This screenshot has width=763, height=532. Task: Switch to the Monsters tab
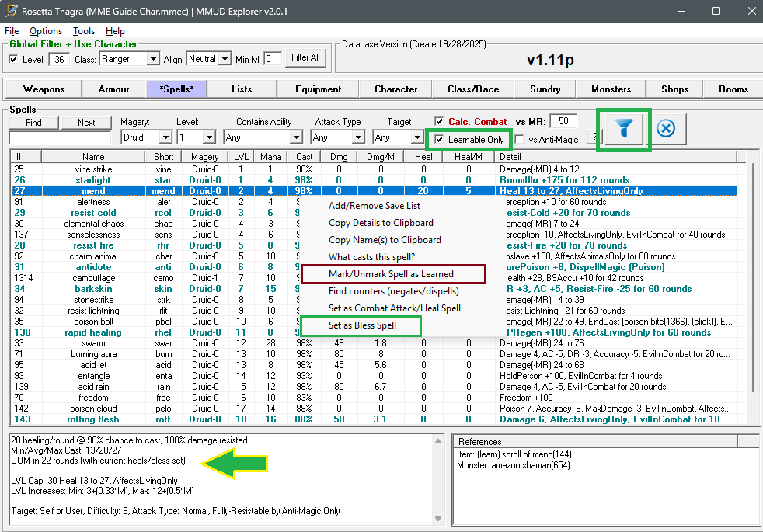pyautogui.click(x=611, y=89)
